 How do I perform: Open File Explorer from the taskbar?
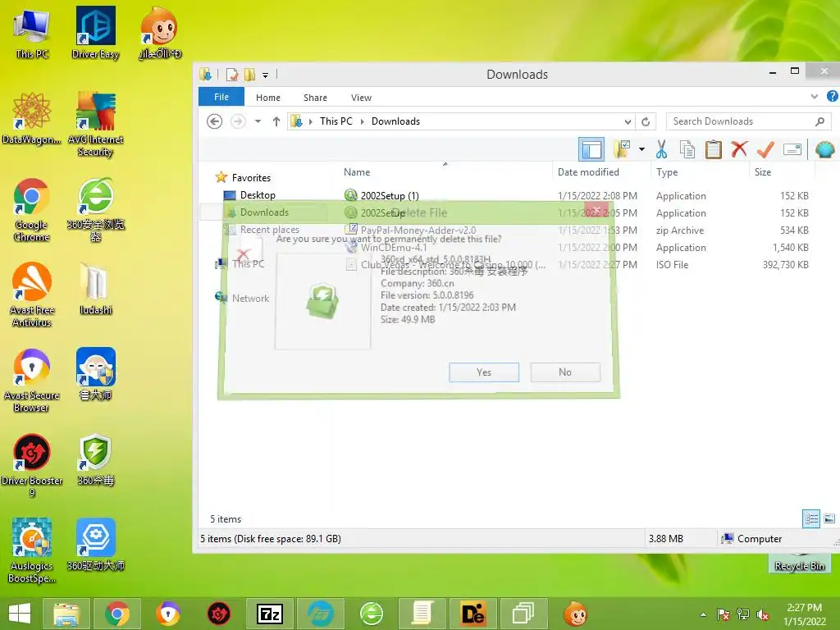click(x=66, y=614)
